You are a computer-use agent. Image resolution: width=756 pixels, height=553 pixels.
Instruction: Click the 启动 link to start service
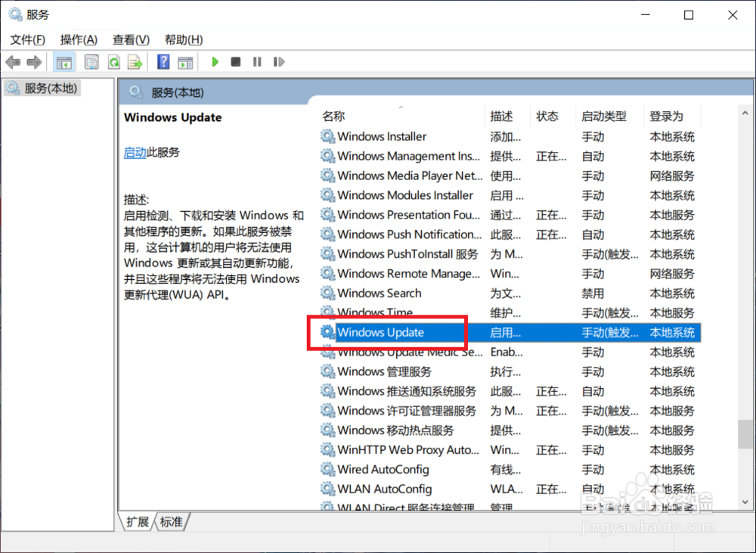coord(135,153)
